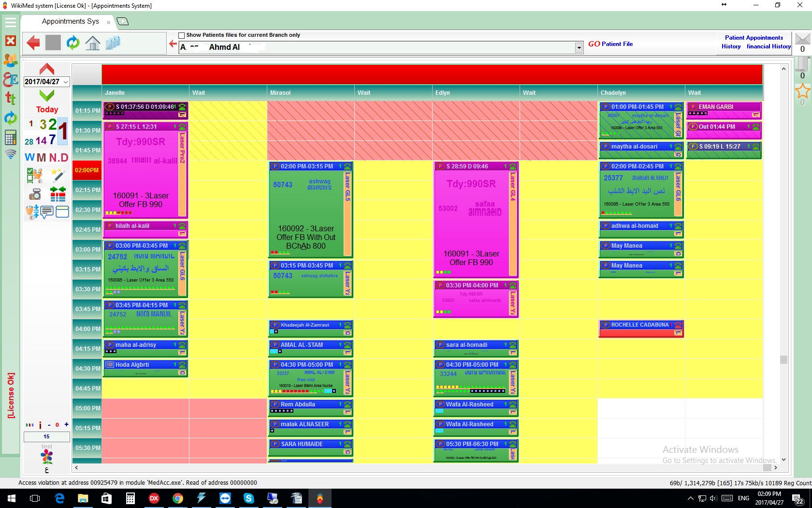Open a new tab with plus tab button

pyautogui.click(x=123, y=21)
